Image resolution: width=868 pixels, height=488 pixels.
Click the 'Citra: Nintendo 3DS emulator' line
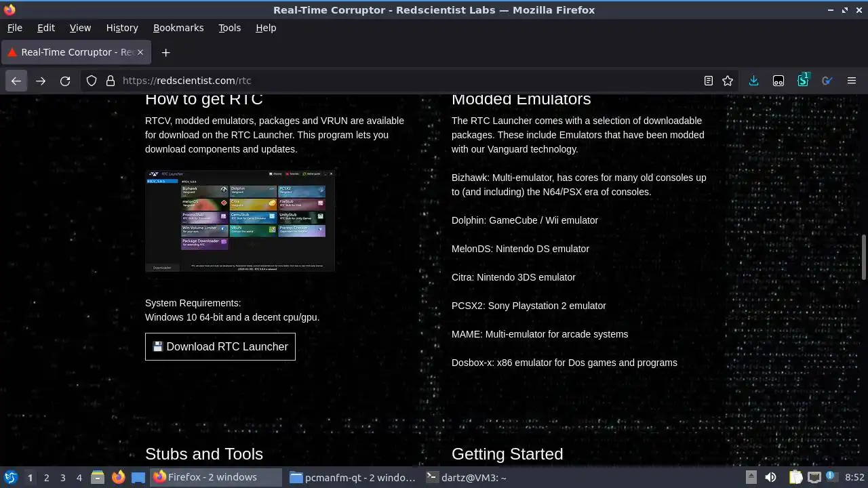coord(513,277)
